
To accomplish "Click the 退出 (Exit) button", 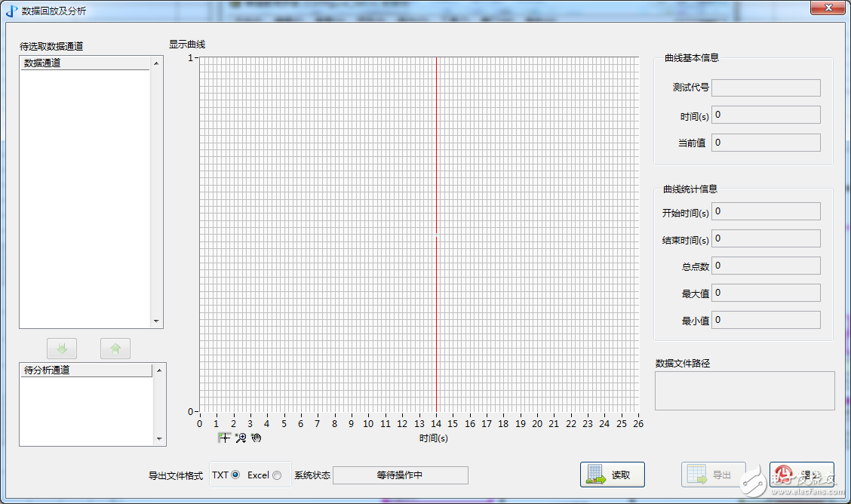I will 801,475.
